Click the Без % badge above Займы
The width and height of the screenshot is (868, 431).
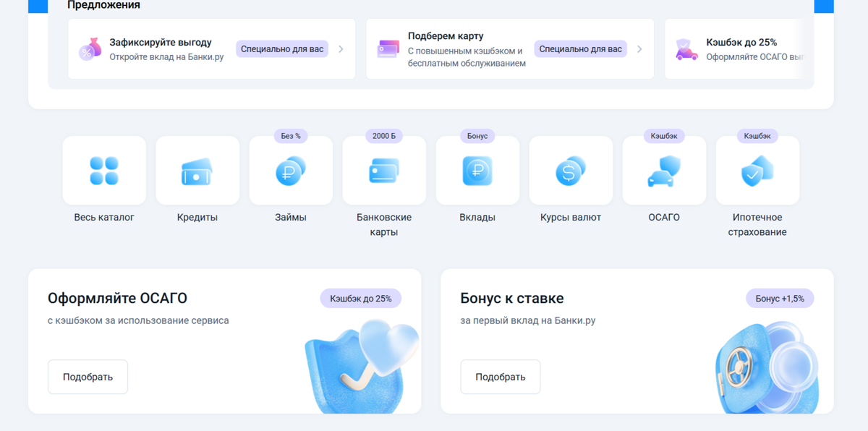pyautogui.click(x=291, y=136)
